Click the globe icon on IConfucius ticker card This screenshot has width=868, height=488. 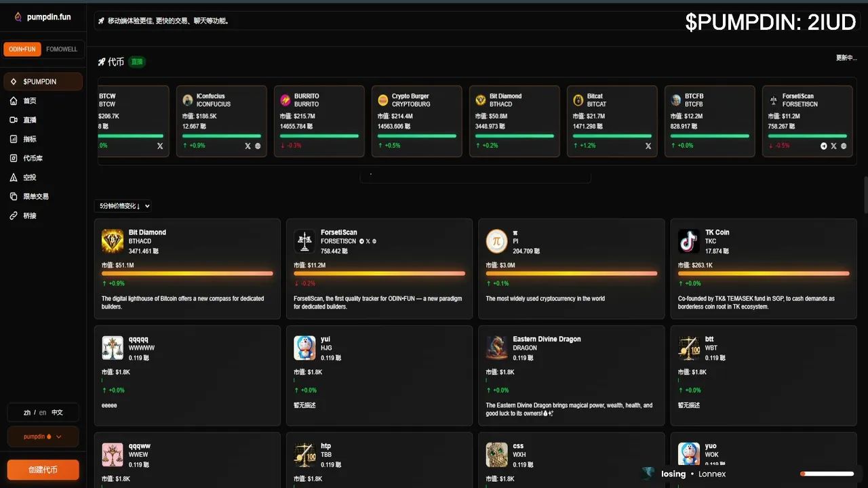[258, 146]
